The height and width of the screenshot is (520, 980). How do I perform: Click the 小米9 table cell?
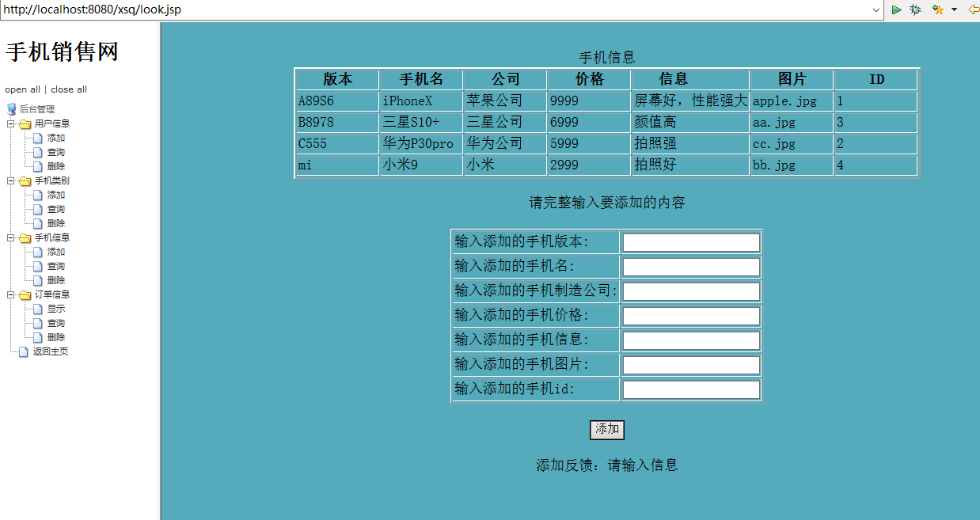point(421,165)
